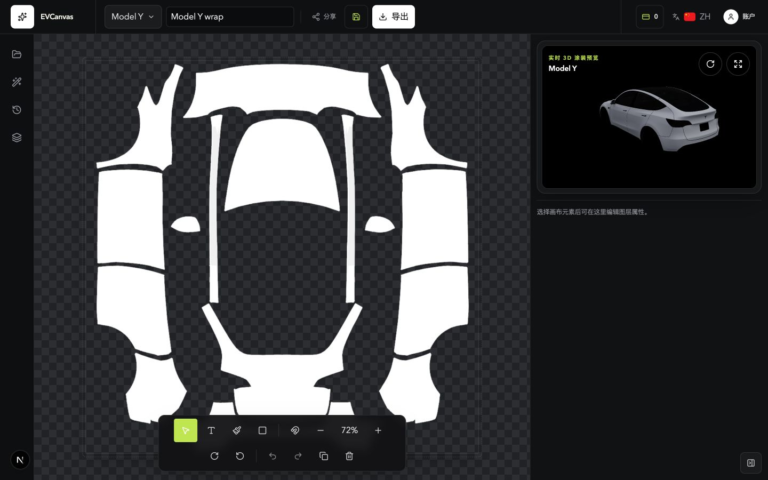Open the ZH language selector
Image resolution: width=768 pixels, height=480 pixels.
(691, 17)
